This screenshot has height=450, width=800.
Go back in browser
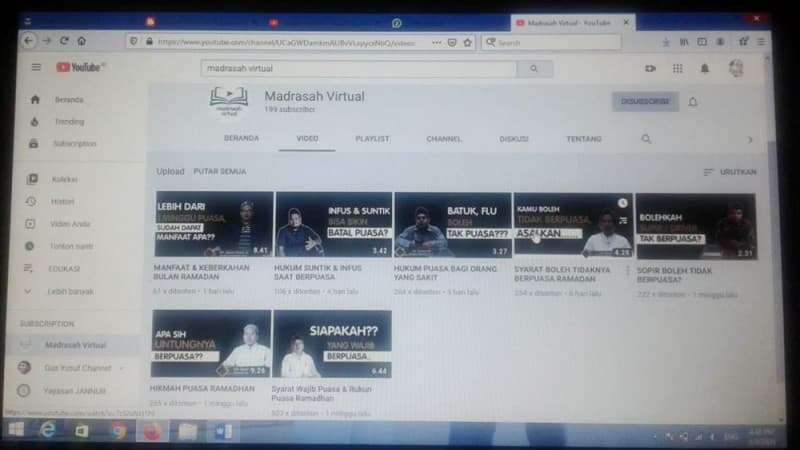click(x=29, y=40)
